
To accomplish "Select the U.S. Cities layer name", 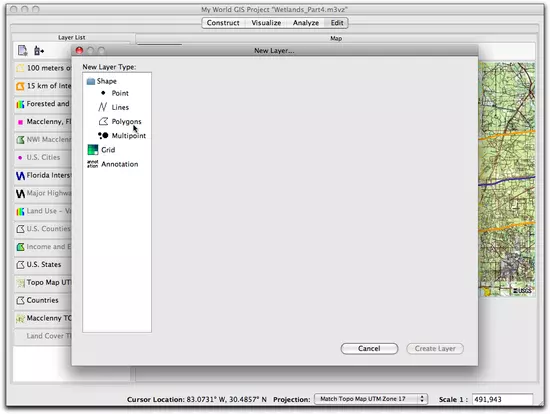I will click(x=43, y=157).
